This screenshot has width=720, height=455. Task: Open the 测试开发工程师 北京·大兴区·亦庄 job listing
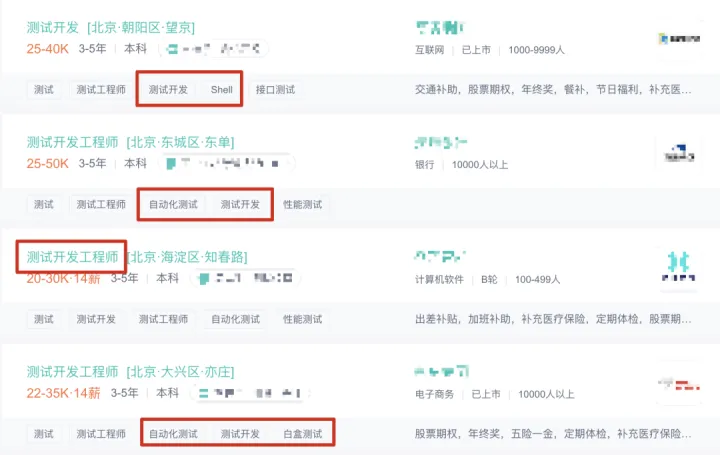click(x=130, y=371)
